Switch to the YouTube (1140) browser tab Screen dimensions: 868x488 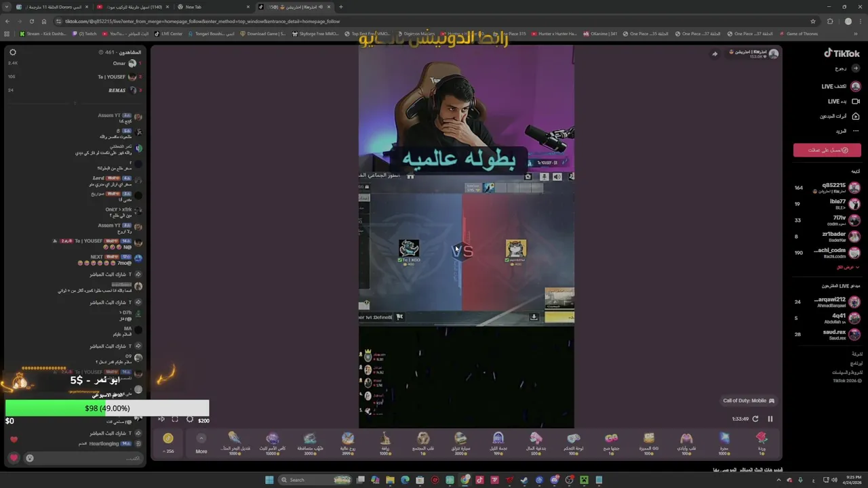pyautogui.click(x=132, y=7)
